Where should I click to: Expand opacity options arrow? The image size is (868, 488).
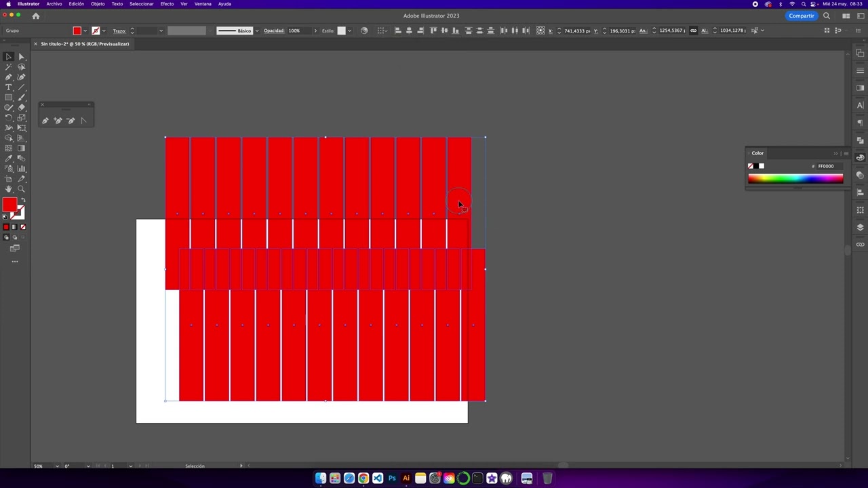pyautogui.click(x=315, y=30)
